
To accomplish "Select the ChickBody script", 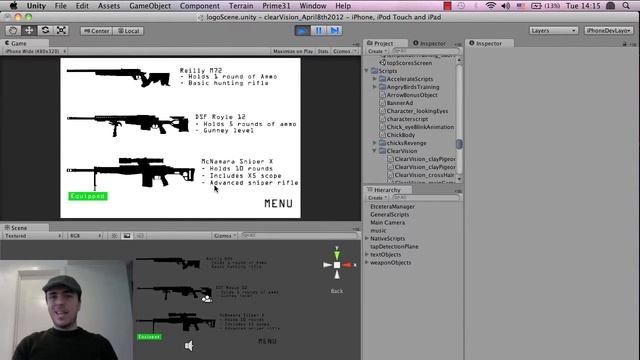I will pyautogui.click(x=400, y=135).
